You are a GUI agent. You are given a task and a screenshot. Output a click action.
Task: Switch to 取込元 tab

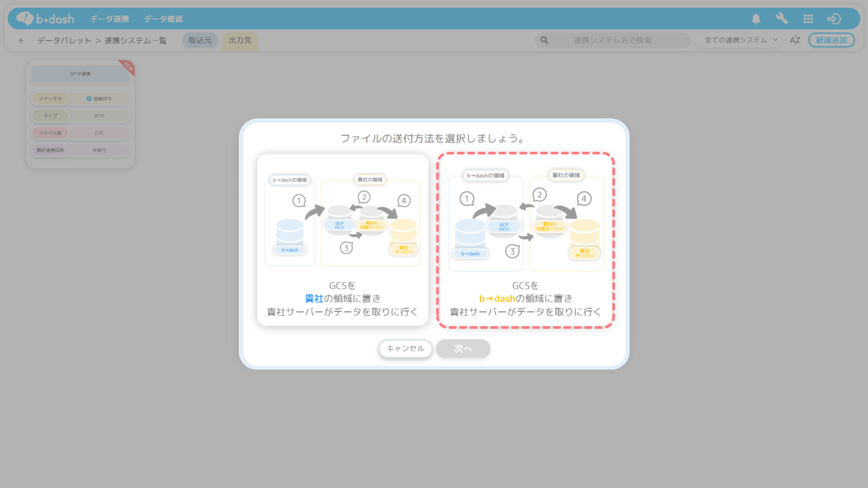(200, 40)
